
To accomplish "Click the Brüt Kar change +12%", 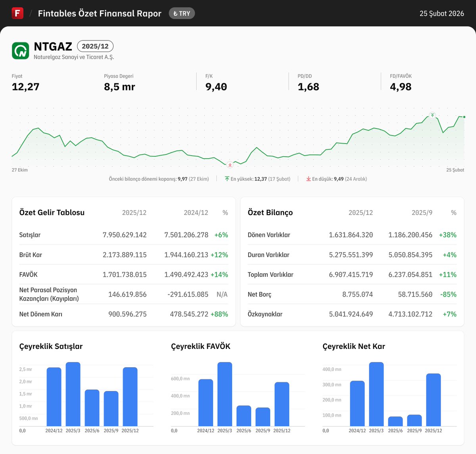I will point(219,255).
